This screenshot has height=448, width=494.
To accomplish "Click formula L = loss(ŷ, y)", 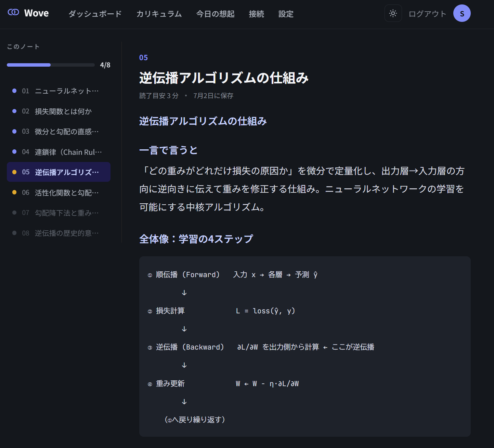I will coord(265,311).
